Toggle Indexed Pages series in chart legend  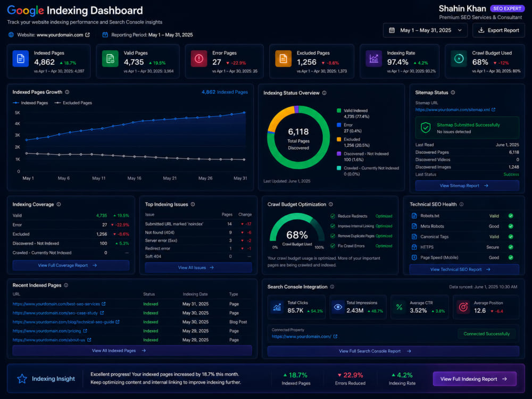(30, 103)
